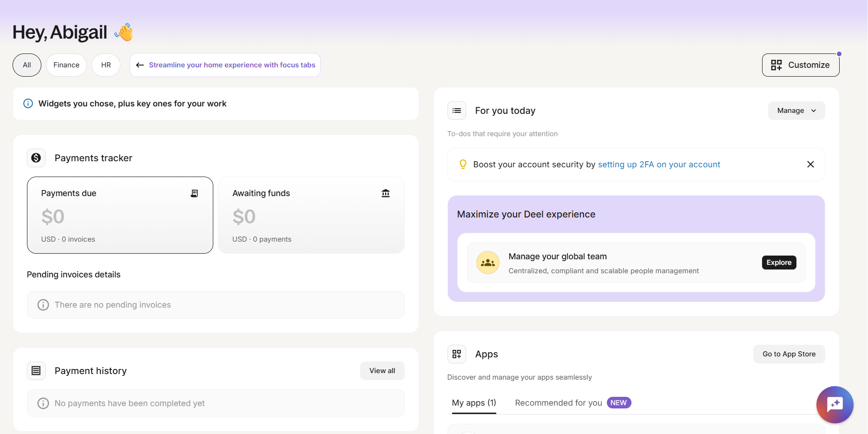Screen dimensions: 868x434
Task: Click the global team people icon
Action: tap(488, 263)
